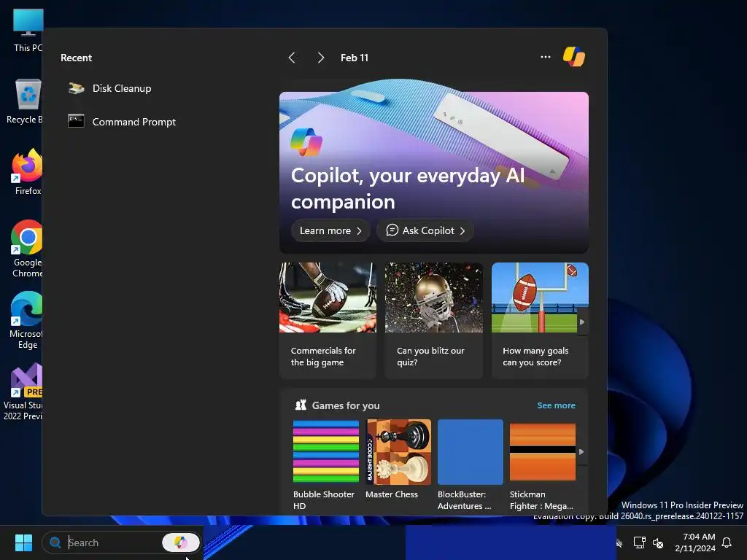Open the Stickman Fighter : Mega game
The image size is (747, 560).
click(543, 464)
